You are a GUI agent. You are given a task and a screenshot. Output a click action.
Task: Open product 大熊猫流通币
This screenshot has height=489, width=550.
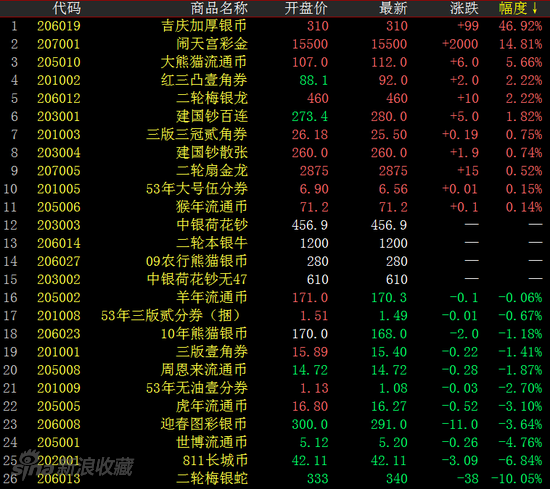point(204,62)
